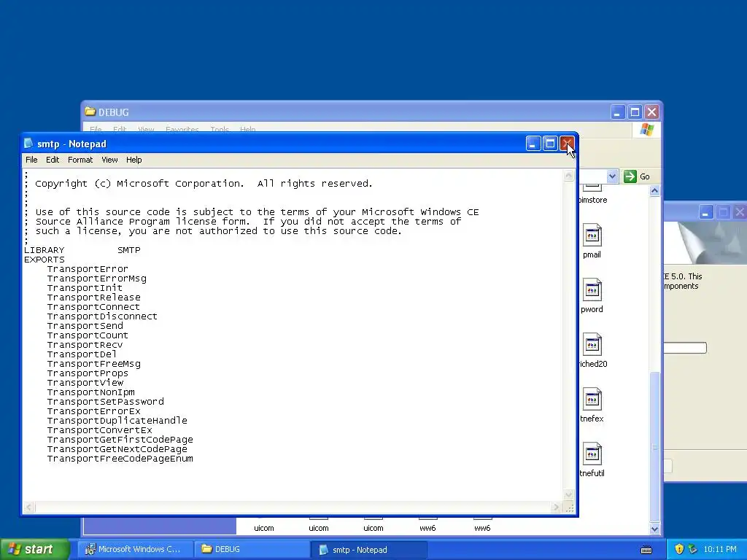Open the Format menu in Notepad
The image size is (747, 560).
80,160
